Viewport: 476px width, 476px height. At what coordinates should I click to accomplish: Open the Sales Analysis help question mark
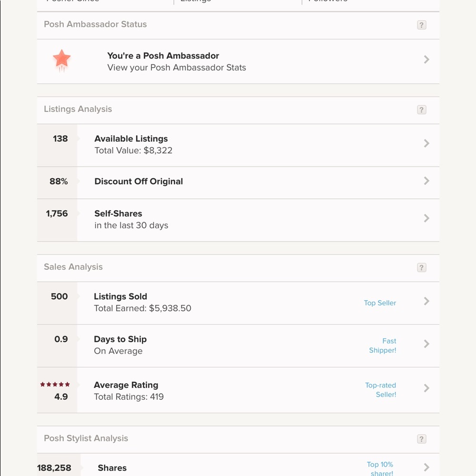(x=421, y=268)
